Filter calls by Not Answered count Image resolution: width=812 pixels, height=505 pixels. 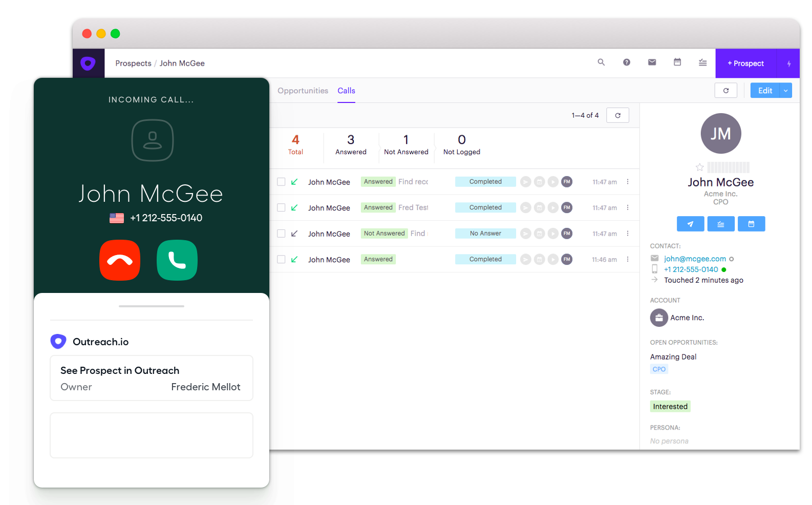click(x=406, y=145)
